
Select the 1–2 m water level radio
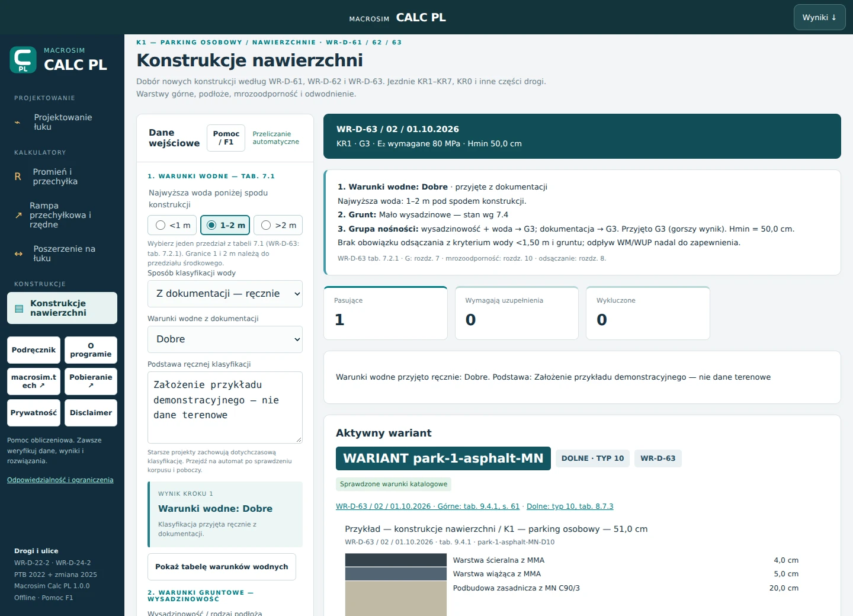pyautogui.click(x=225, y=225)
